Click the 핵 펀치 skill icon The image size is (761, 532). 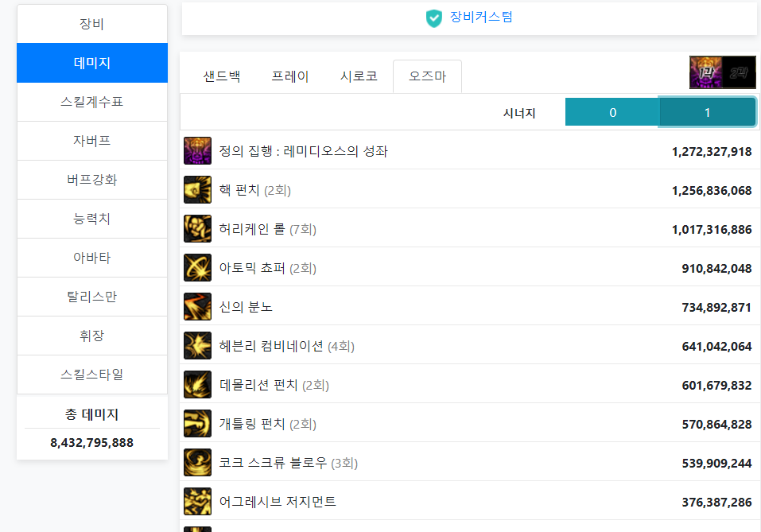click(197, 190)
